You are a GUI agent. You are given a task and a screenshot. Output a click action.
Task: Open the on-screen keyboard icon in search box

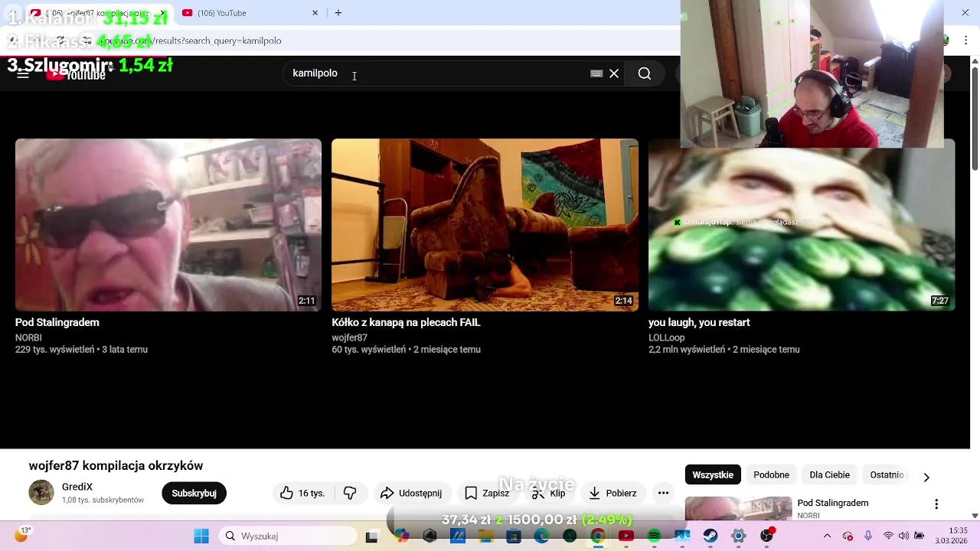coord(596,73)
